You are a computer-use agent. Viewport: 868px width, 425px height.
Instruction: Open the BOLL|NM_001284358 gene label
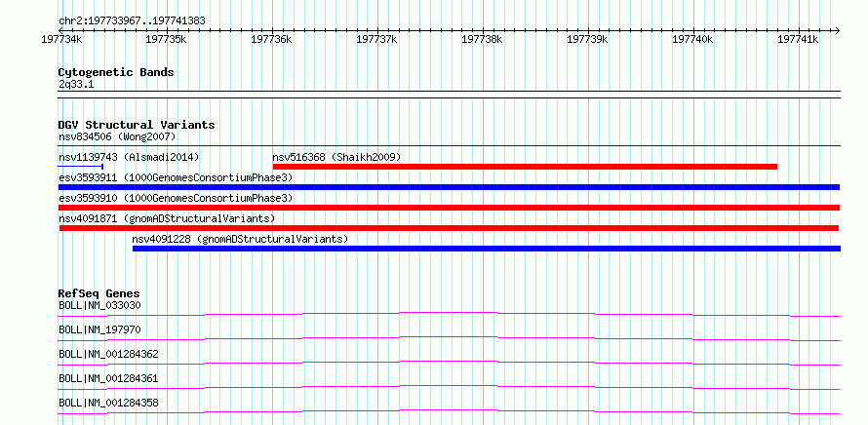108,403
